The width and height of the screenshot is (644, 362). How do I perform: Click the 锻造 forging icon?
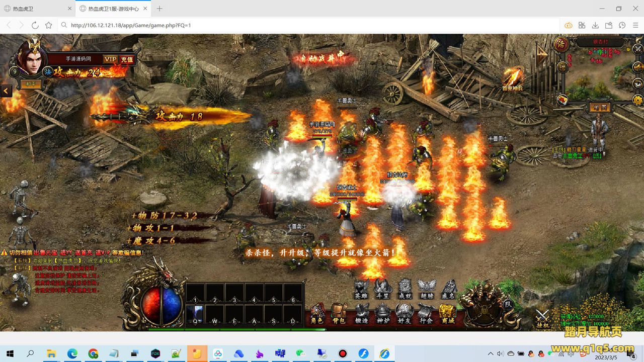click(x=361, y=313)
